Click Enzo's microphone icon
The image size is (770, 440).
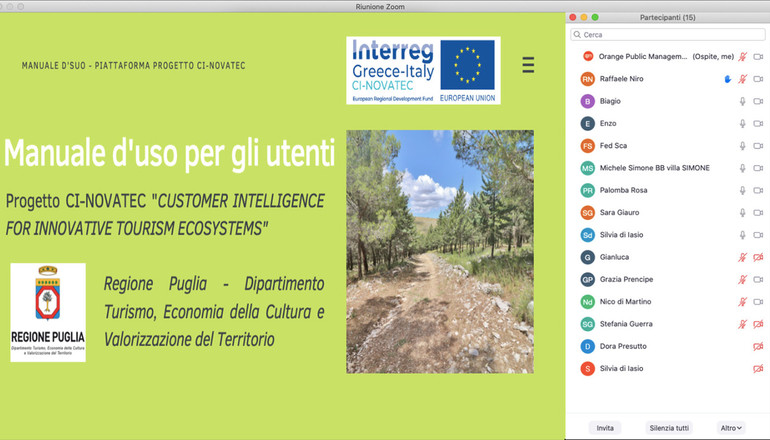[742, 123]
